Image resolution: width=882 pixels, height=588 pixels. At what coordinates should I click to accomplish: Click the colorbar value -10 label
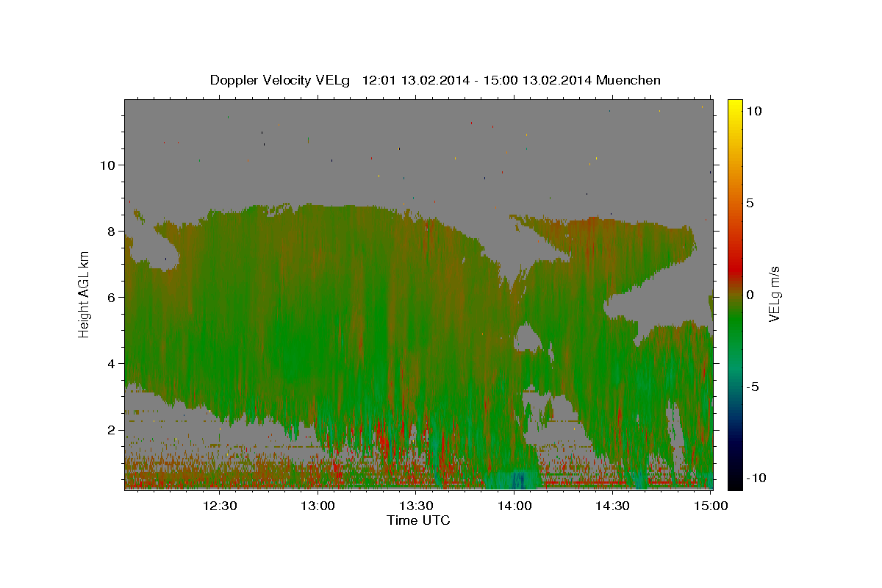(756, 478)
